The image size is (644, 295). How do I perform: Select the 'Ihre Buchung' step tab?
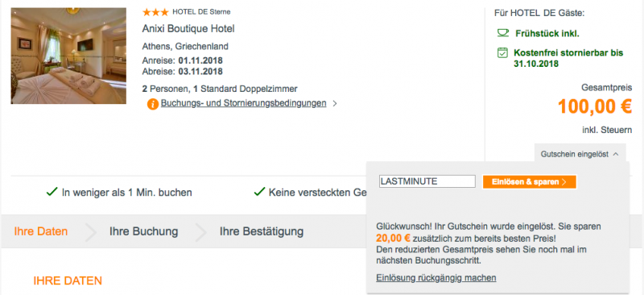pos(144,231)
